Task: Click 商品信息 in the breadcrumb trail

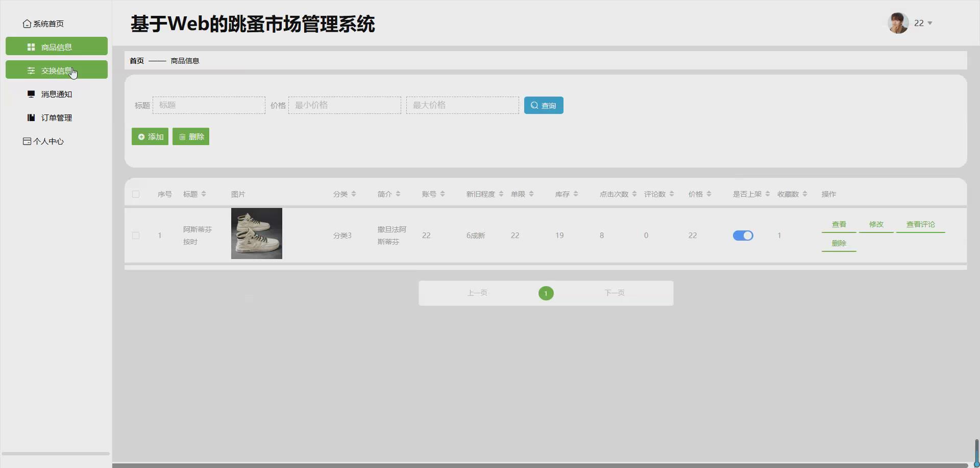Action: (185, 60)
